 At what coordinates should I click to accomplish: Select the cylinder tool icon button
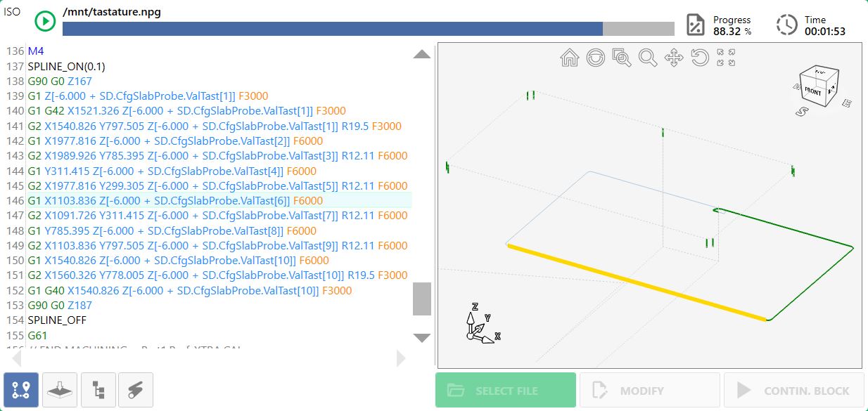coord(136,390)
